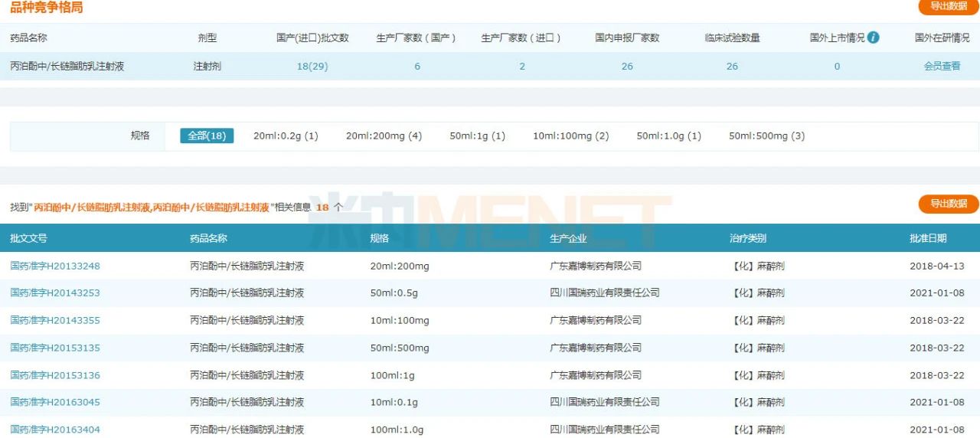
Task: Filter by specification 20ml:200mg (4)
Action: point(384,136)
